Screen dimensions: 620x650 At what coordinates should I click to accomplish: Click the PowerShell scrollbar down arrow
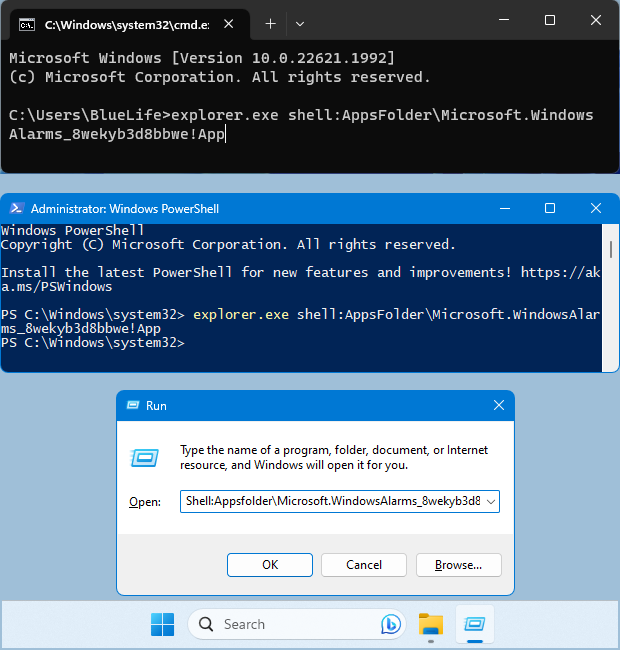click(x=611, y=364)
